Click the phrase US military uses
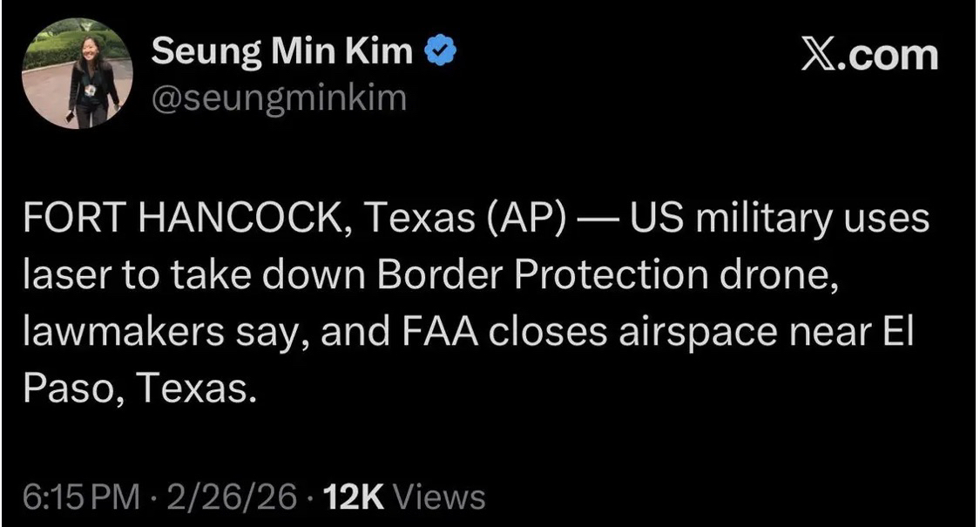Screen dimensions: 980x527 click(779, 219)
